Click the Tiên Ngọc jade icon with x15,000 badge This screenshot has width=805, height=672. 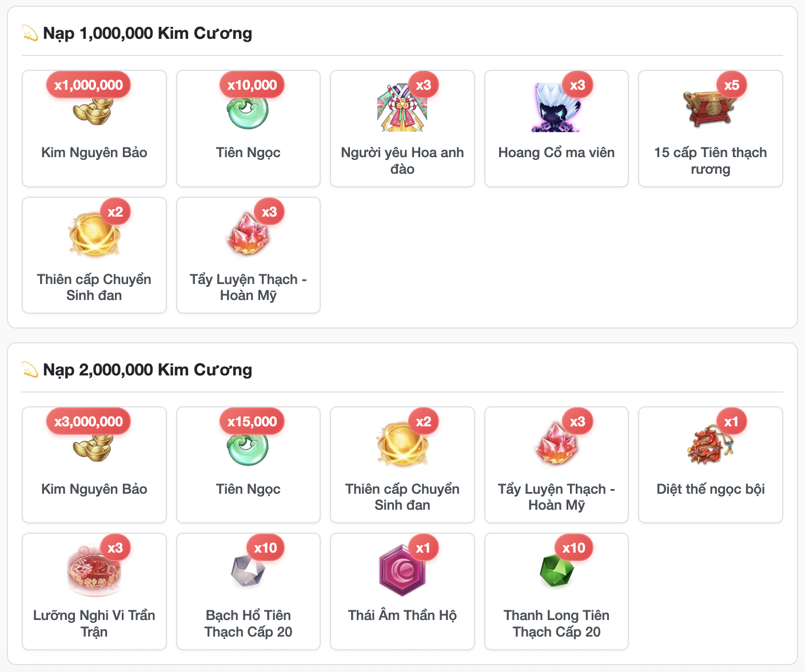[248, 447]
